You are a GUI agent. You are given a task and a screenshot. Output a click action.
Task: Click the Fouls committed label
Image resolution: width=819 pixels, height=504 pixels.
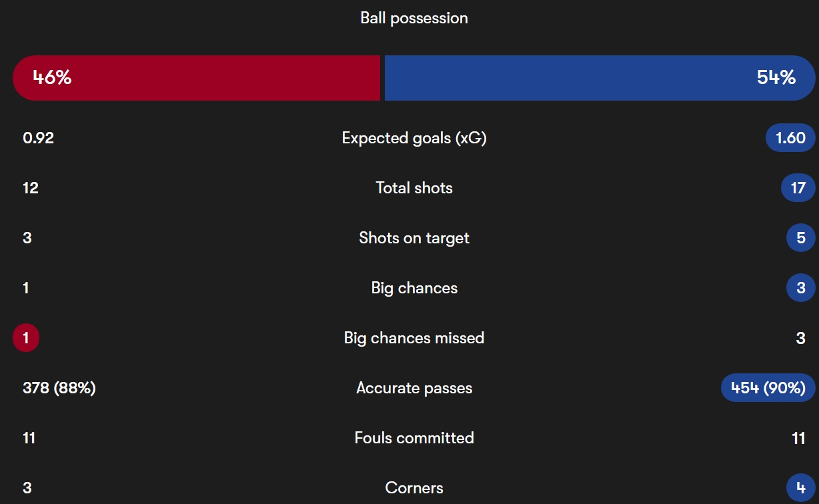[414, 438]
